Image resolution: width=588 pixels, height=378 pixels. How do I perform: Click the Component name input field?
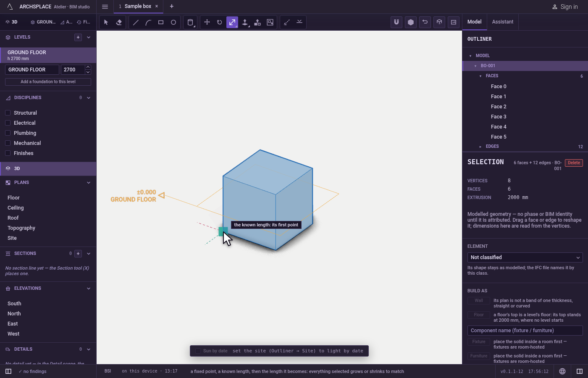point(525,331)
